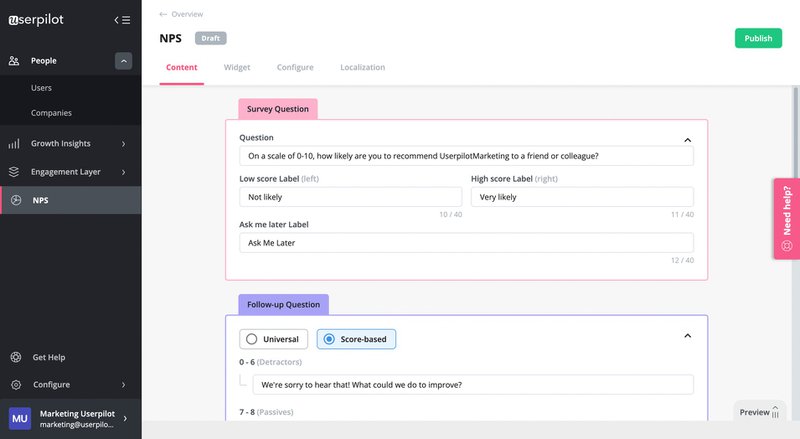This screenshot has height=439, width=800.
Task: Collapse the People menu section
Action: (x=123, y=61)
